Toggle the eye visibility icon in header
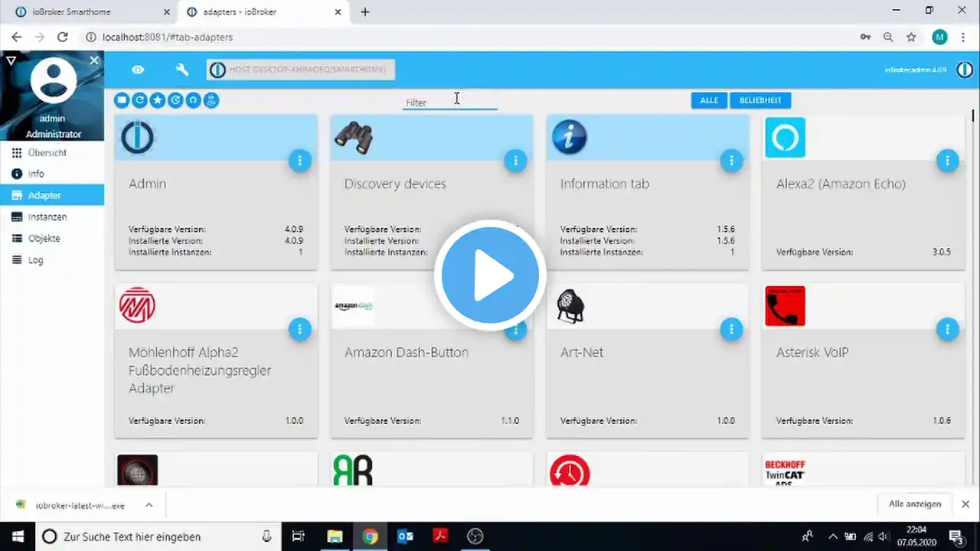This screenshot has width=980, height=551. point(138,70)
